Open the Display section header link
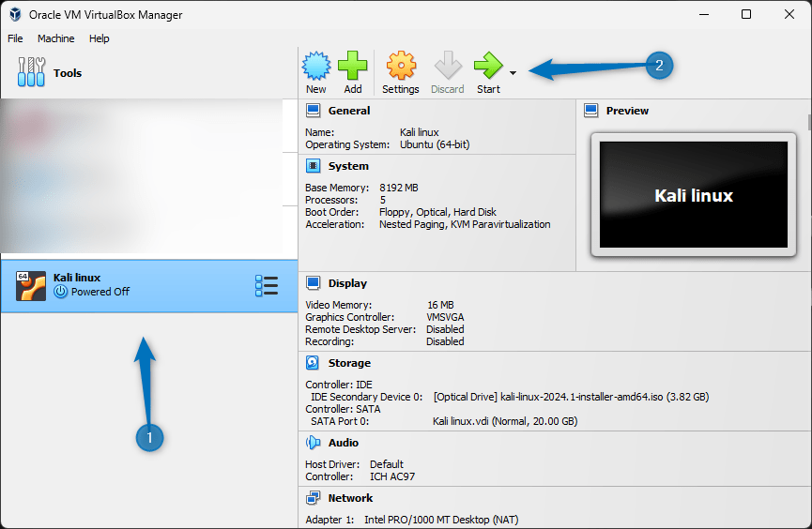Viewport: 812px width, 529px height. (347, 283)
